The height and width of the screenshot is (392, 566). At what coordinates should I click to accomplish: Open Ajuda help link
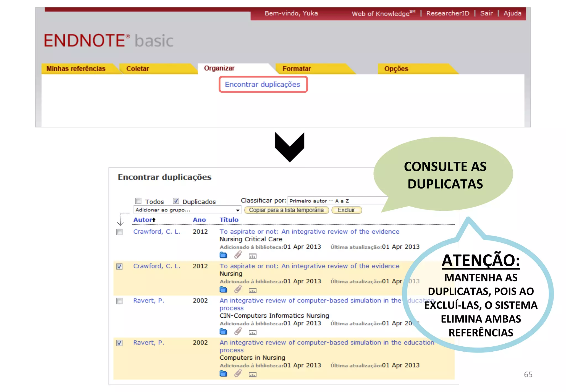click(x=512, y=13)
